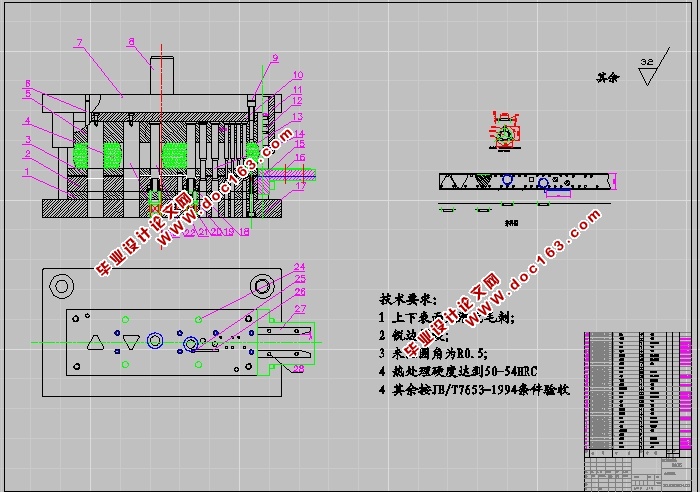Click the 热处理硬度达到50-54HRC requirement line
The width and height of the screenshot is (700, 492).
tap(458, 371)
